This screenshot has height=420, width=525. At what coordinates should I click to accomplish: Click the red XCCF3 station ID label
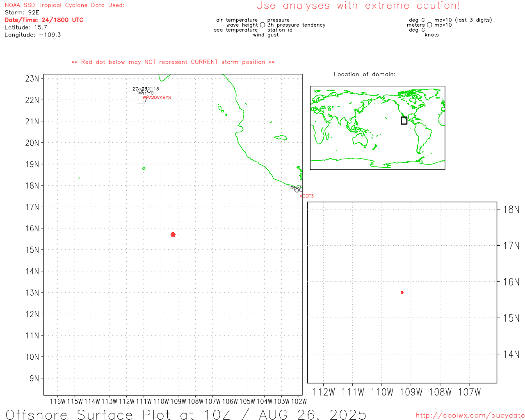tap(307, 196)
